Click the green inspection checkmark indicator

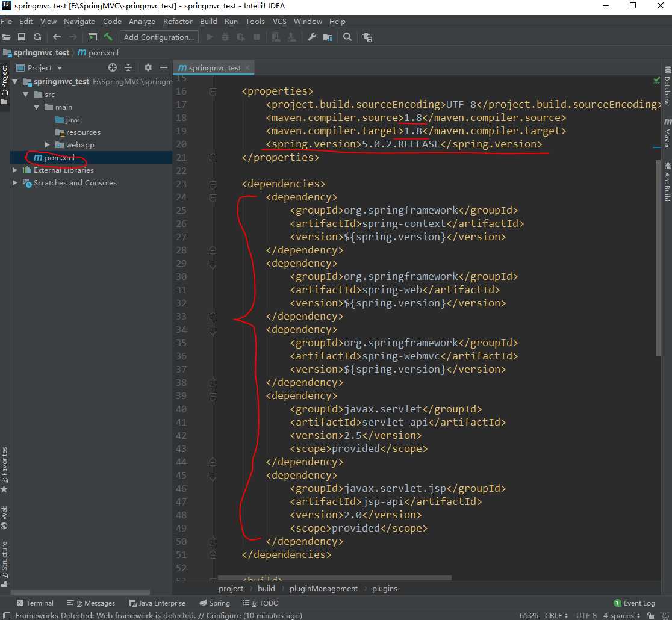point(656,80)
